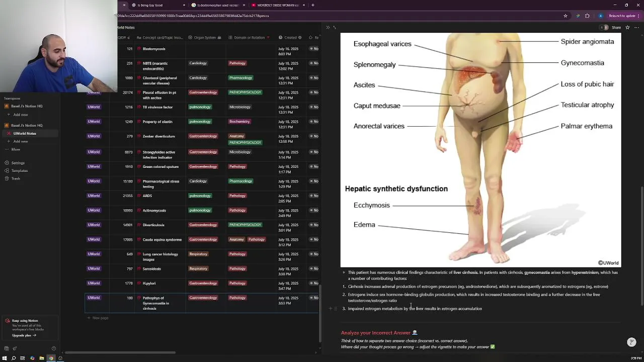Click the Chrome address bar URL
The image size is (644, 362).
[x=194, y=16]
